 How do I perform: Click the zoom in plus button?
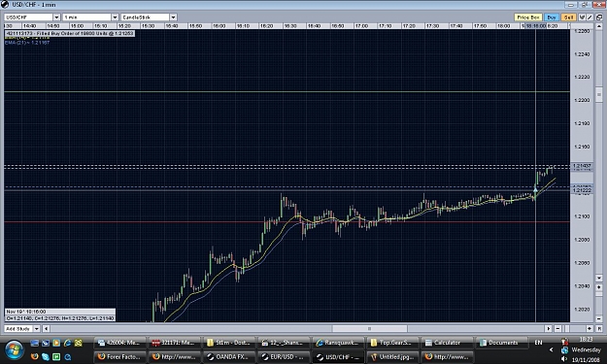[590, 329]
